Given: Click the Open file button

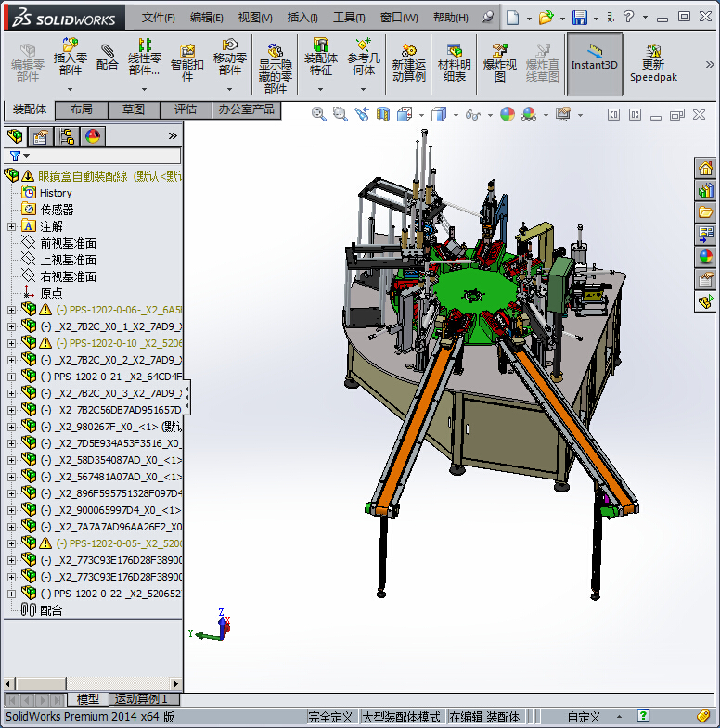Looking at the screenshot, I should coord(546,18).
